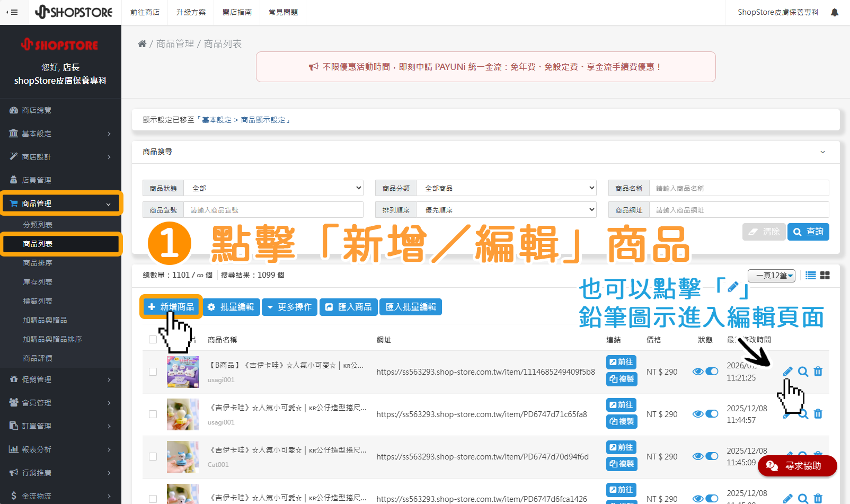Image resolution: width=850 pixels, height=504 pixels.
Task: Go home via the breadcrumb house icon
Action: [x=142, y=43]
